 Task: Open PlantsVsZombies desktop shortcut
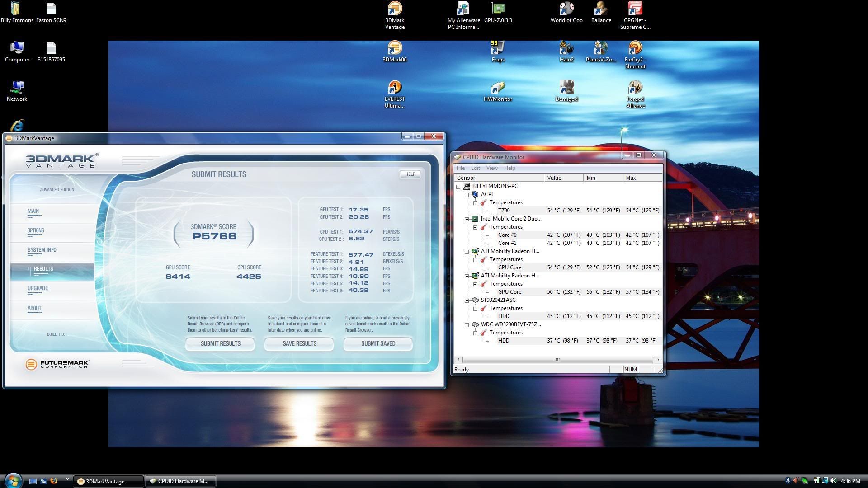pyautogui.click(x=601, y=52)
